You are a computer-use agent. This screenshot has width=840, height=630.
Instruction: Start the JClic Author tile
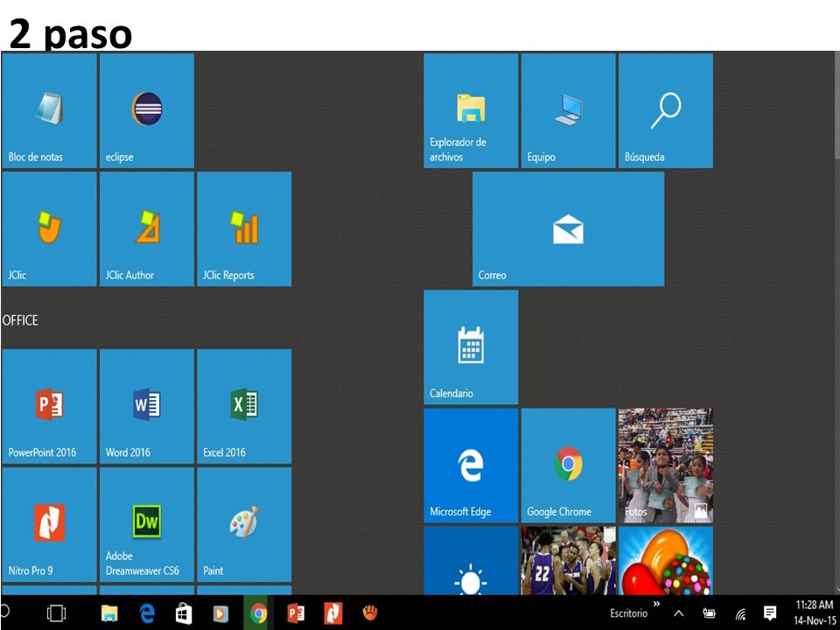(x=147, y=229)
